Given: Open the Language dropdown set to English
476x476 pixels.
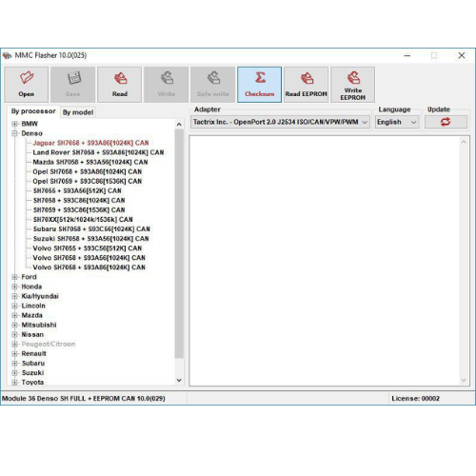Looking at the screenshot, I should [397, 122].
